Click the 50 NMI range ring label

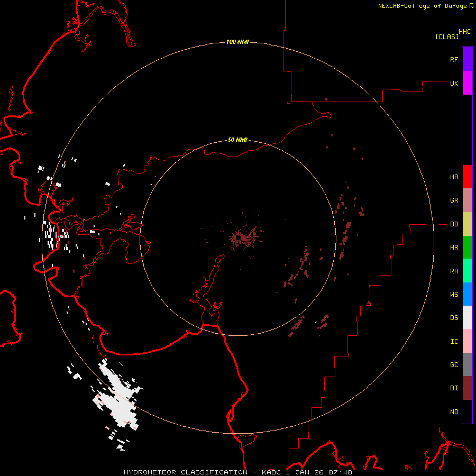click(x=237, y=140)
